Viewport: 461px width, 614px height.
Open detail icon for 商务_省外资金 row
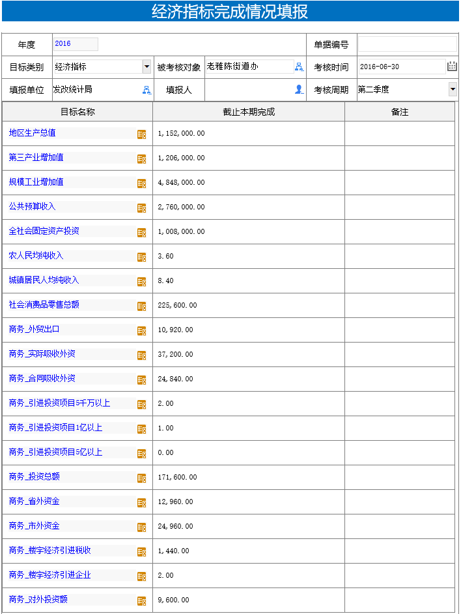141,503
